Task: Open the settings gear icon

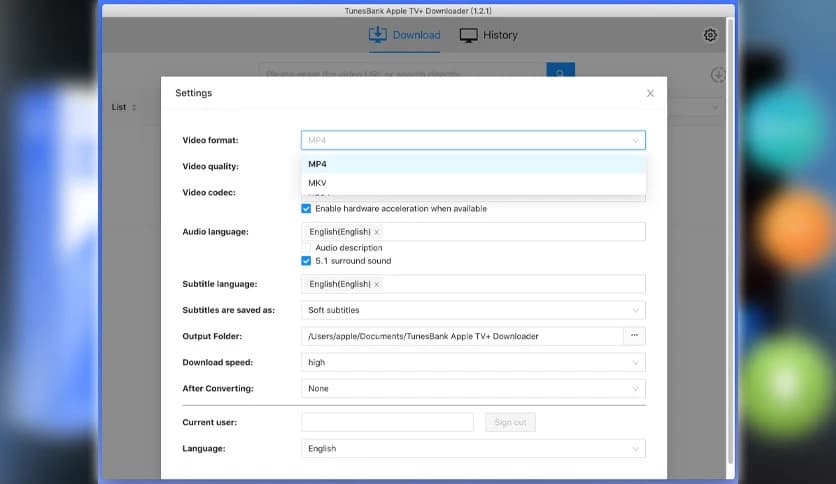Action: (710, 35)
